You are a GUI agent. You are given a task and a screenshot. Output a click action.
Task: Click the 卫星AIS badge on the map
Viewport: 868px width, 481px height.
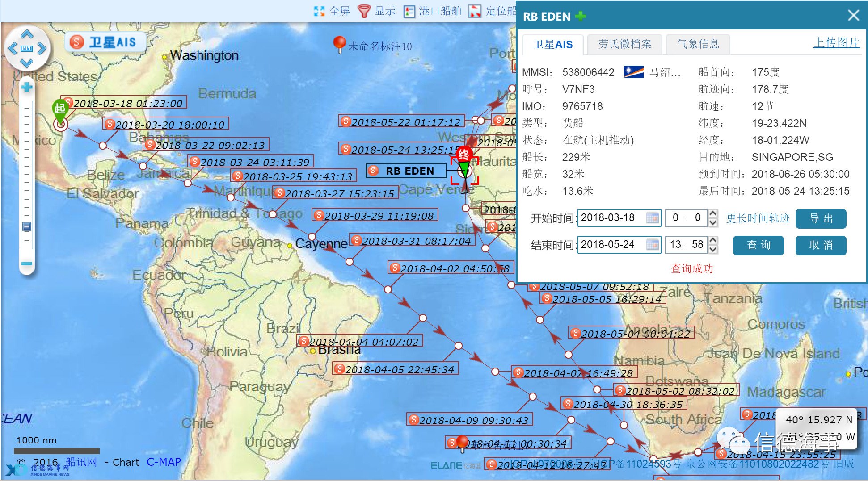[x=106, y=42]
